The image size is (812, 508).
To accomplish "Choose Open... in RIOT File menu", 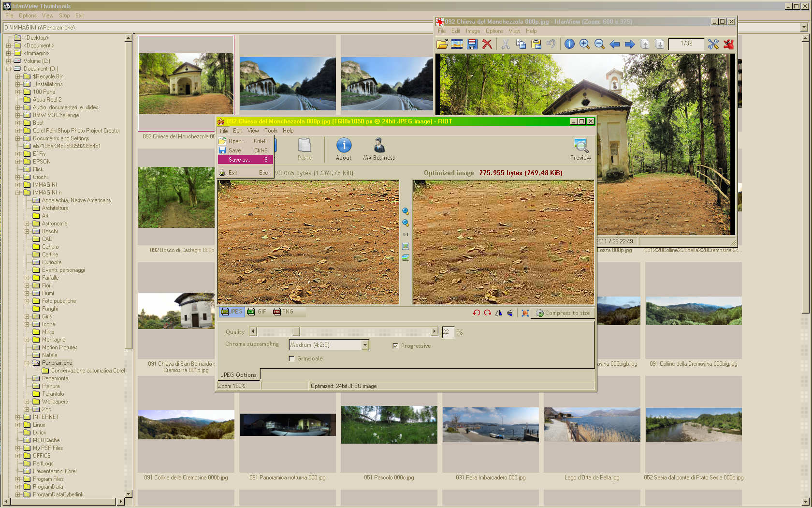I will tap(246, 141).
